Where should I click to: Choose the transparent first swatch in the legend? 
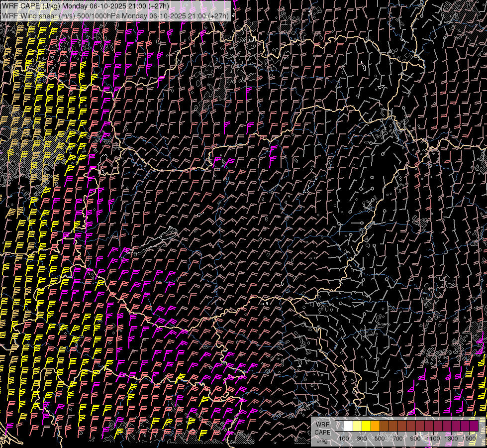pyautogui.click(x=339, y=426)
